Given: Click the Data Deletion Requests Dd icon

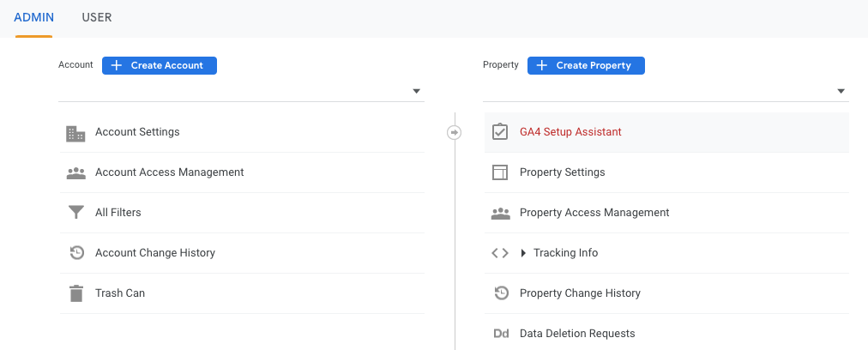Looking at the screenshot, I should (501, 334).
